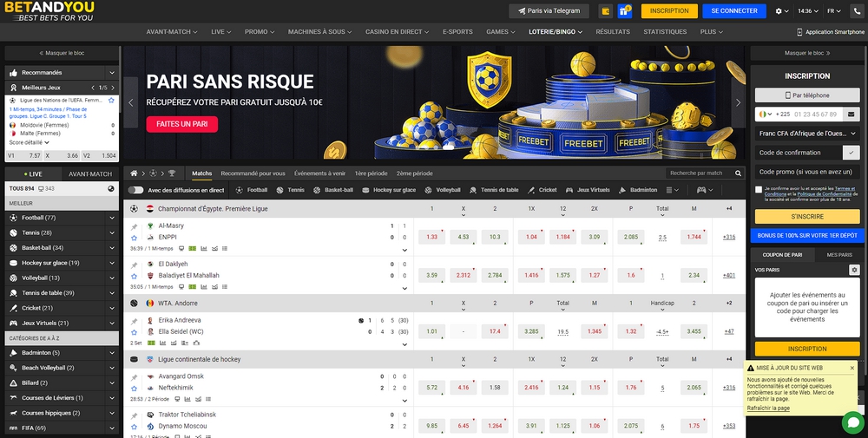Open the settings gear dropdown
868x438 pixels.
click(x=782, y=11)
